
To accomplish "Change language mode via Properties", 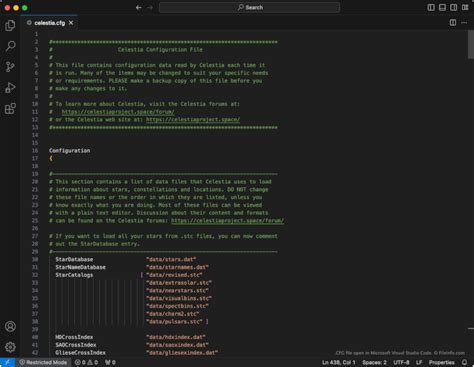I will coord(442,362).
